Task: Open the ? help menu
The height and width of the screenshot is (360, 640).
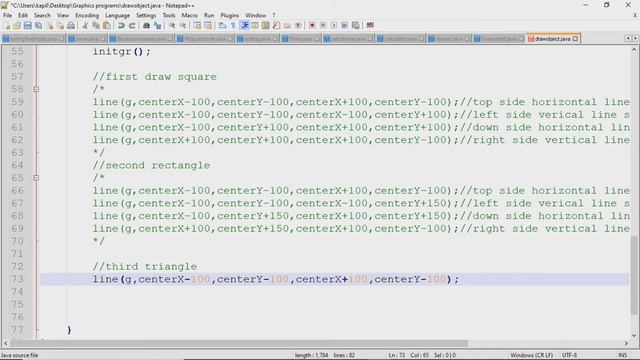Action: (274, 16)
